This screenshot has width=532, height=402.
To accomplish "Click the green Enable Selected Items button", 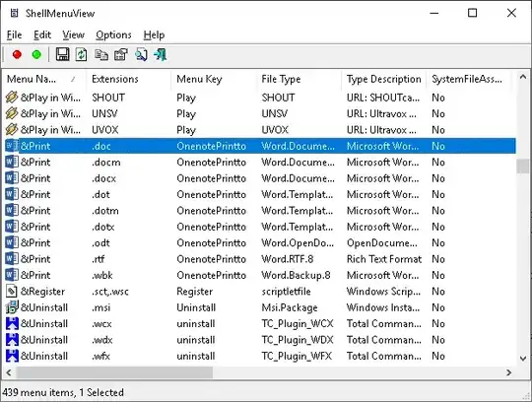I will [36, 54].
